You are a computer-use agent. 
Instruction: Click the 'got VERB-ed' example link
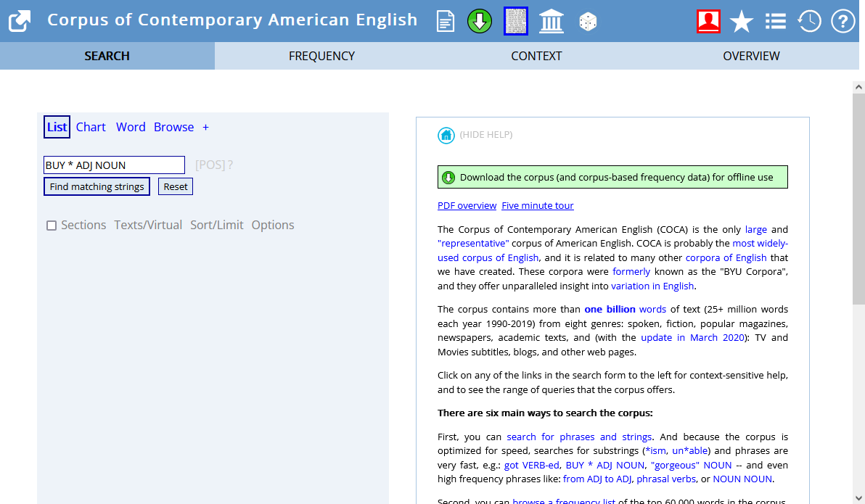[x=531, y=465]
